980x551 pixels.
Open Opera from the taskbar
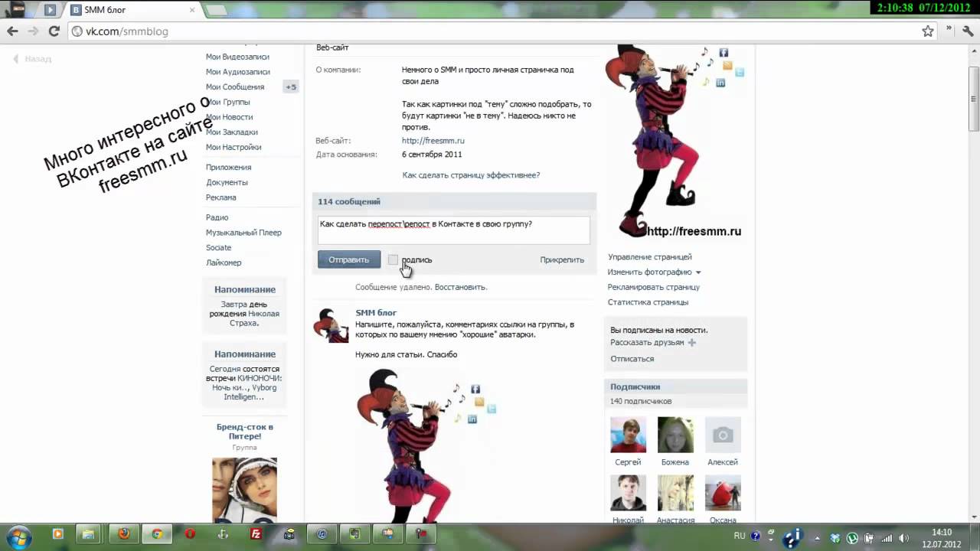click(x=190, y=534)
